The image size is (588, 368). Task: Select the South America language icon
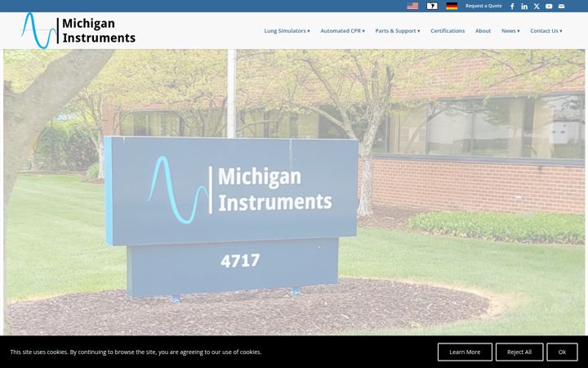[x=432, y=6]
